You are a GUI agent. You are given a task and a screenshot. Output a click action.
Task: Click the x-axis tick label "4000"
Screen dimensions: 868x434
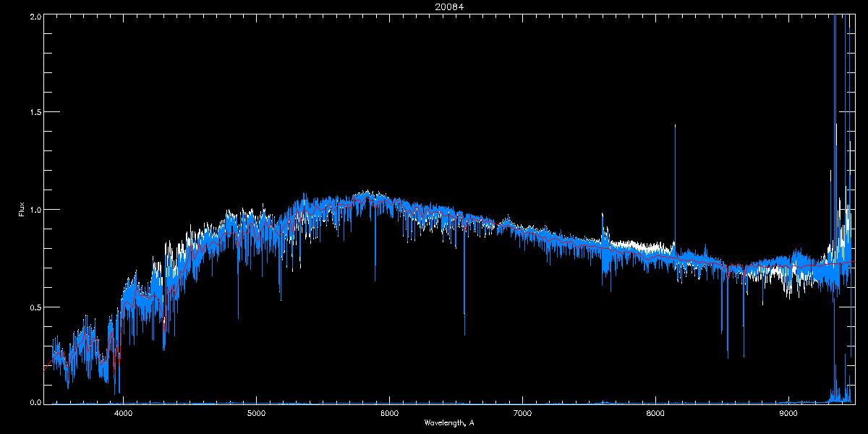123,414
